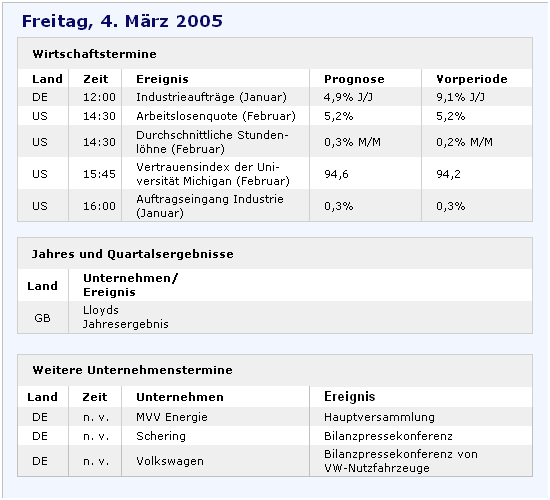Click the Auftragseingang Industrie (Januar) row
This screenshot has width=550, height=500.
click(275, 206)
